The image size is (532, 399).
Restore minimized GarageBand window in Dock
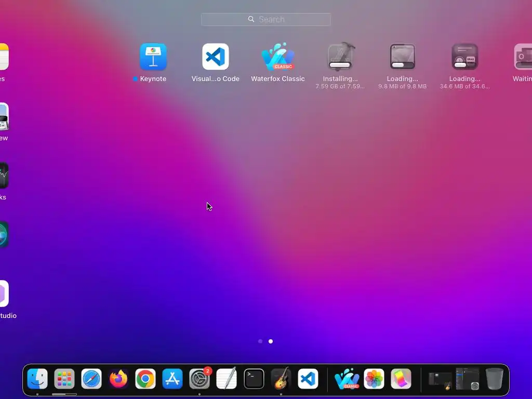(440, 380)
